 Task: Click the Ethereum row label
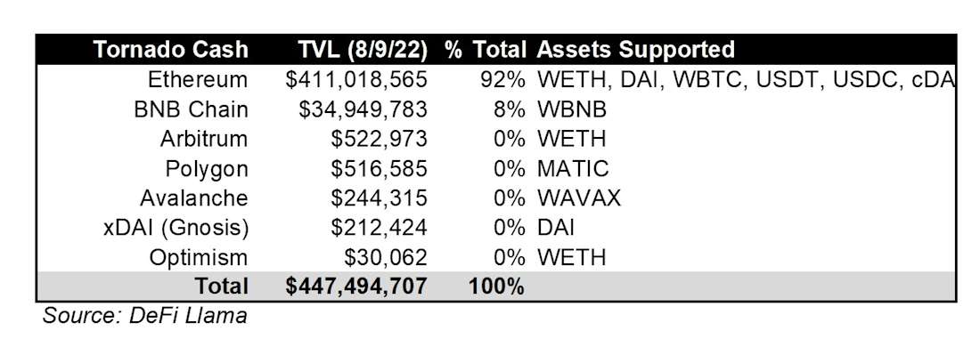[x=198, y=80]
